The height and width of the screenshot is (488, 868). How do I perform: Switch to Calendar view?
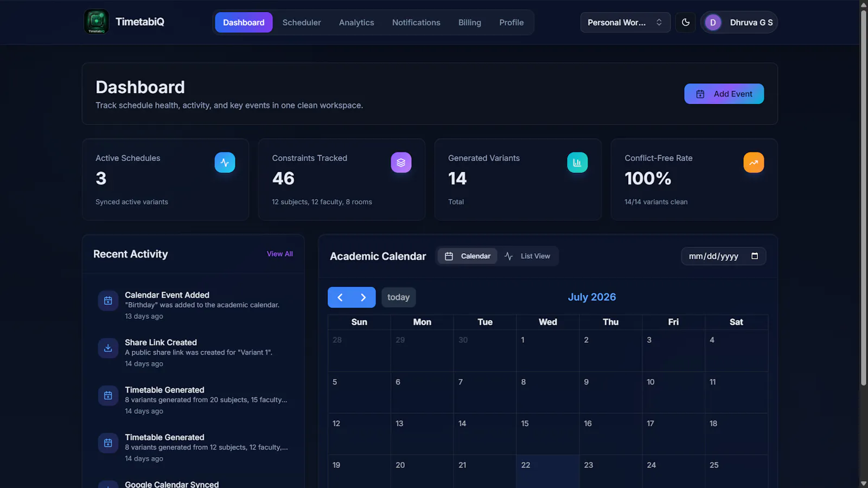coord(468,256)
